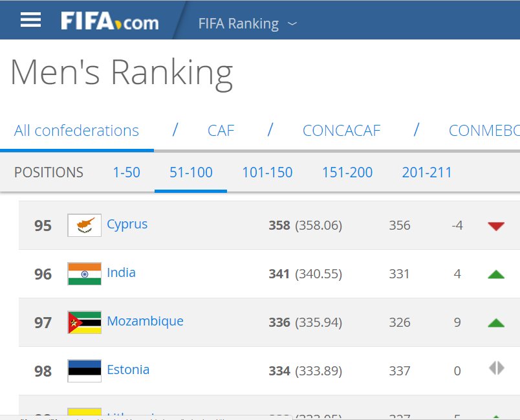Open the hamburger menu icon
The height and width of the screenshot is (420, 520).
point(30,21)
